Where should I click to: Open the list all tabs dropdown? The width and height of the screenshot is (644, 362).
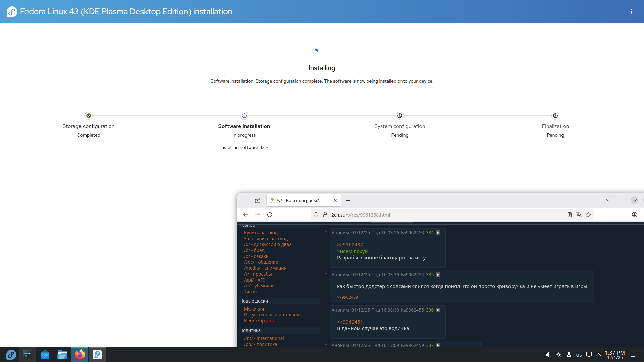point(608,200)
